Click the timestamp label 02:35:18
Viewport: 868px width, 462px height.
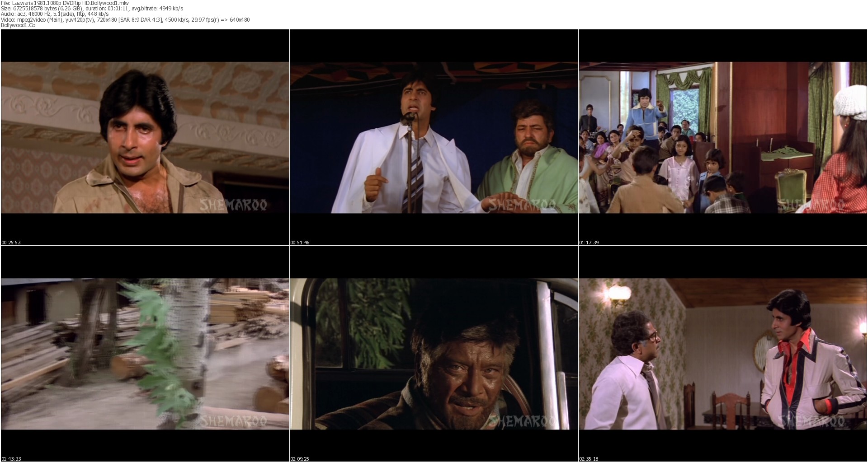[x=589, y=459]
